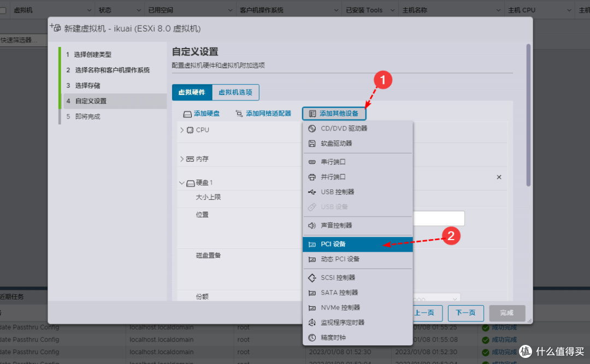The height and width of the screenshot is (364, 590).
Task: Click the 下一页 button
Action: pos(466,313)
